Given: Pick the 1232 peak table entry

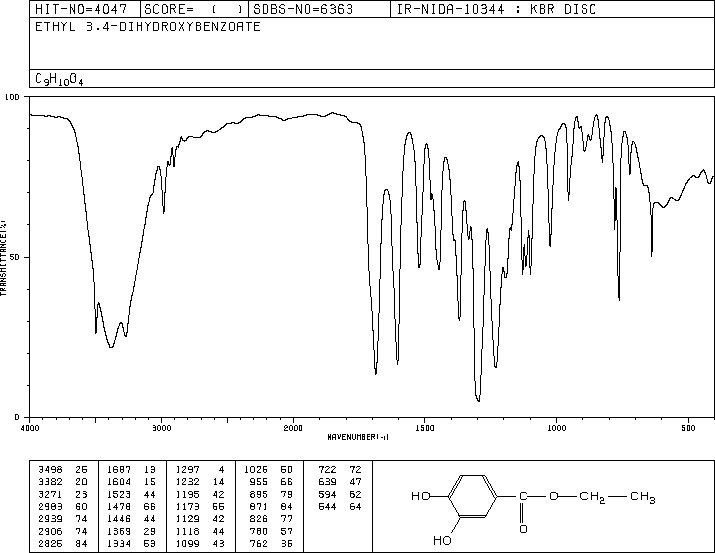Looking at the screenshot, I should click(188, 482).
